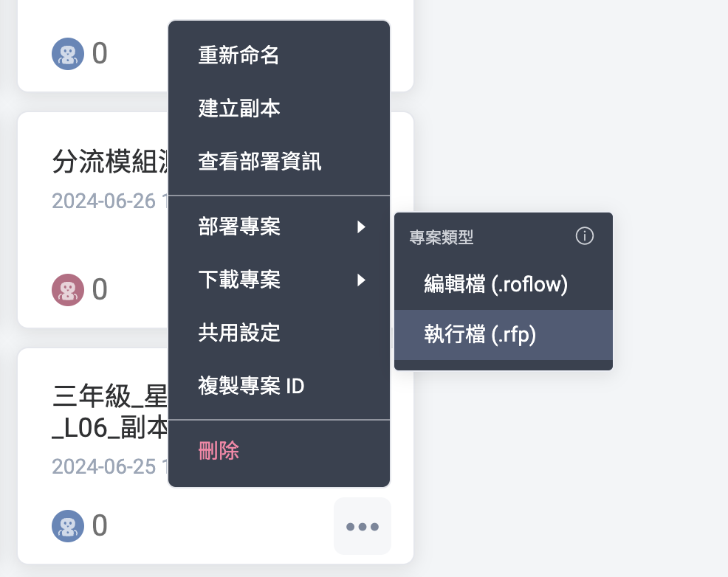Expand the 下載專案 submenu arrow
The image size is (728, 577).
(x=361, y=280)
